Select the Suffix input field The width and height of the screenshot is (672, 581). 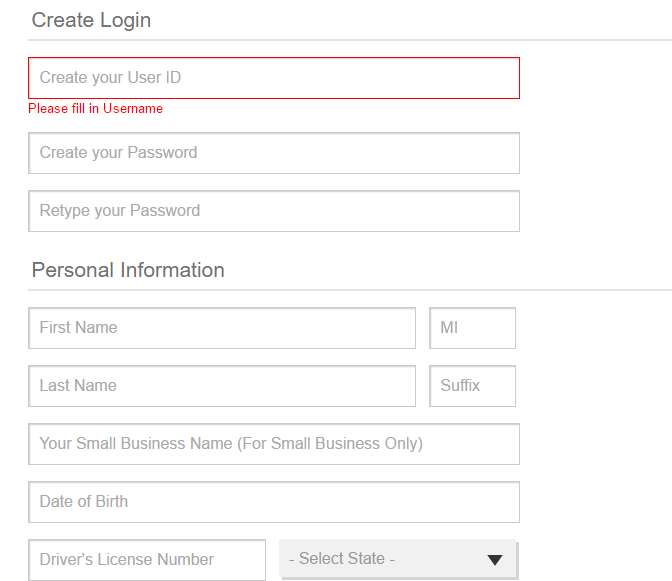coord(472,386)
